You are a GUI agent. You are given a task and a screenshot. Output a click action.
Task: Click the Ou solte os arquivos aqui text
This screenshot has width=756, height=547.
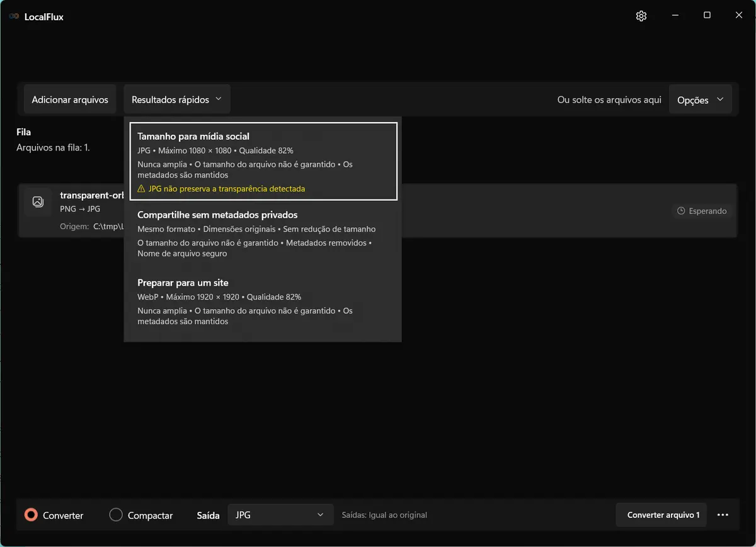coord(609,99)
